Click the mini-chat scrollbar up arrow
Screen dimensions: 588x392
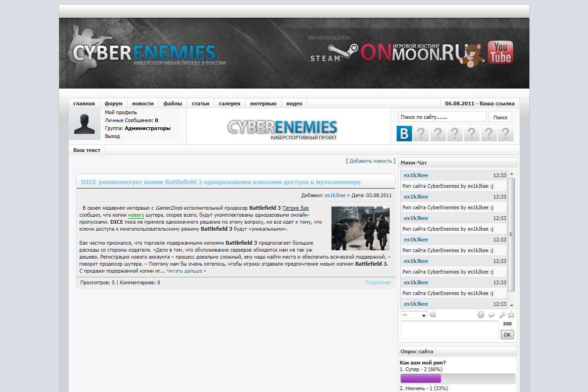pyautogui.click(x=511, y=174)
